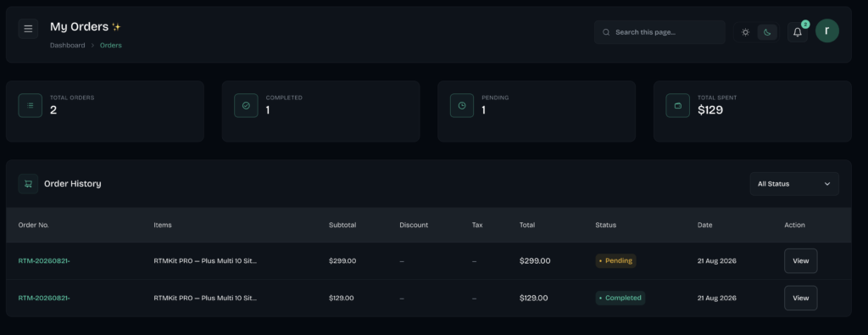Switch to dark mode moon icon
868x335 pixels.
tap(766, 32)
